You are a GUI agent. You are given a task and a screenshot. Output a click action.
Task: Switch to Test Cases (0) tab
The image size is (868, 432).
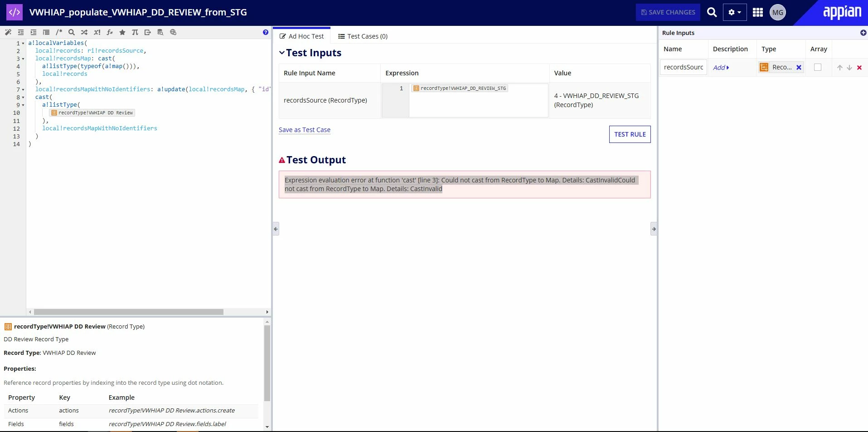click(363, 36)
